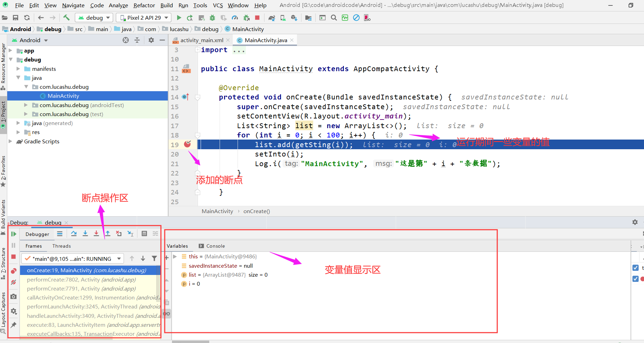
Task: Click the Make Project hammer icon
Action: point(66,18)
